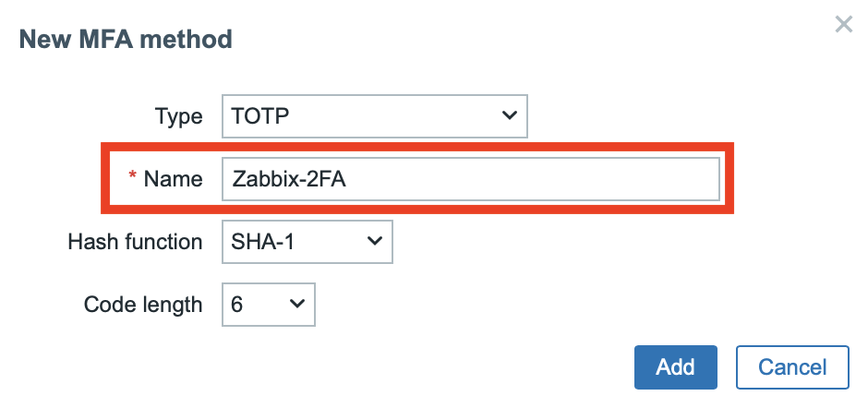868x408 pixels.
Task: Click into the Name input field
Action: pyautogui.click(x=470, y=179)
